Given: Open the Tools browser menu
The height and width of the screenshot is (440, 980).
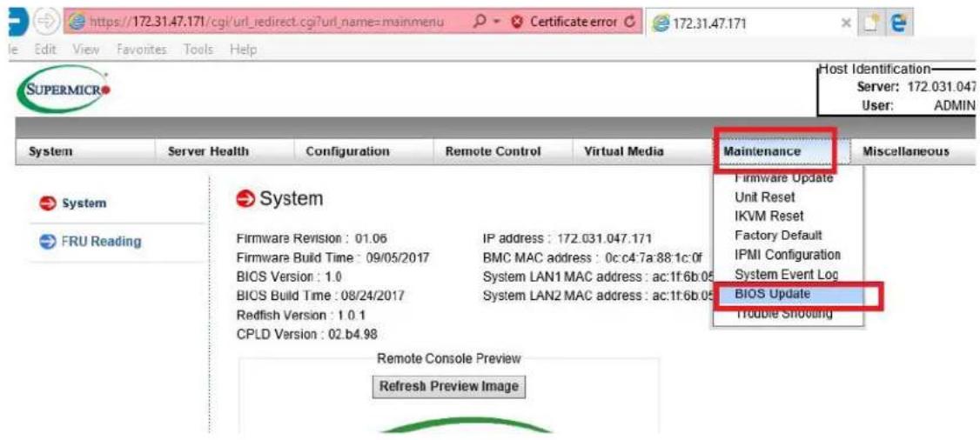Looking at the screenshot, I should click(x=198, y=49).
